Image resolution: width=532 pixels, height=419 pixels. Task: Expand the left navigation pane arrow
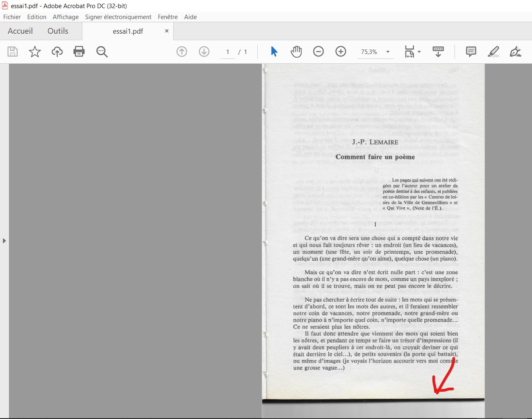[4, 240]
